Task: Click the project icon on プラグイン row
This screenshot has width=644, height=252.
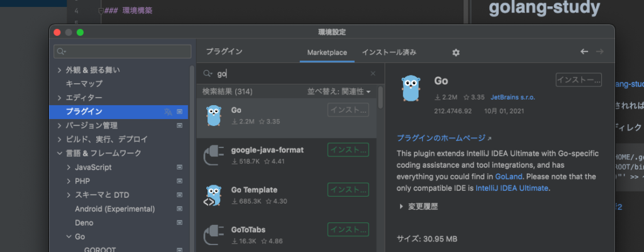Action: 179,112
